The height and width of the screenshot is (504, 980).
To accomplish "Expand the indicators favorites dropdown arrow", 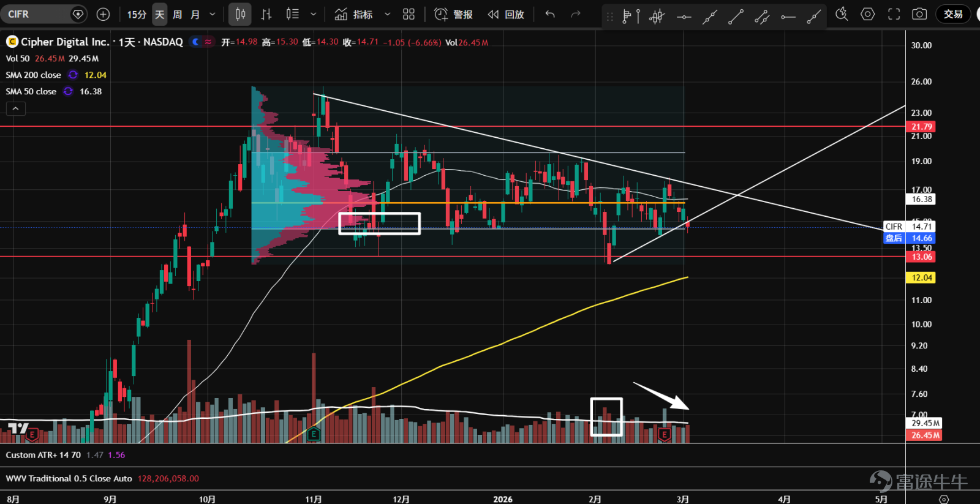I will point(387,14).
